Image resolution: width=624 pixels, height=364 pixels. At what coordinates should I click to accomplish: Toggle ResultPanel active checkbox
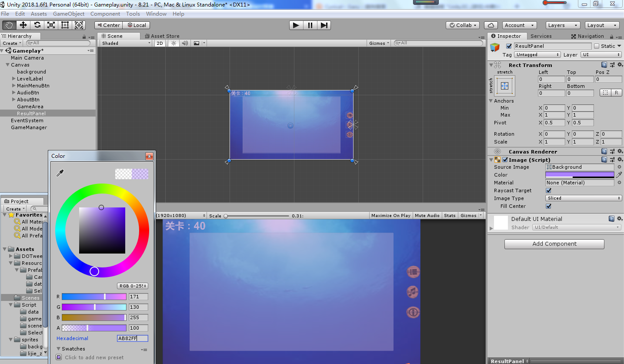509,46
